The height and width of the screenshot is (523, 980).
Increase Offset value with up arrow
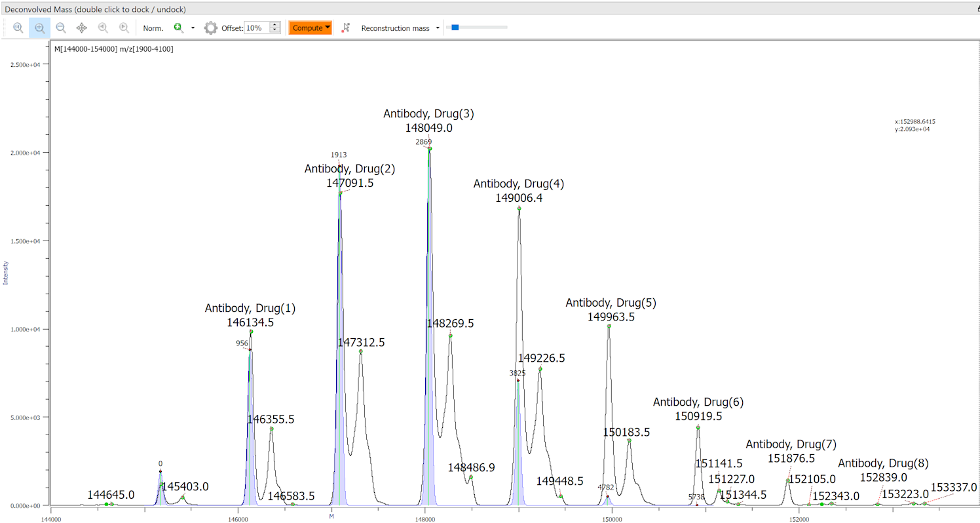pyautogui.click(x=275, y=25)
